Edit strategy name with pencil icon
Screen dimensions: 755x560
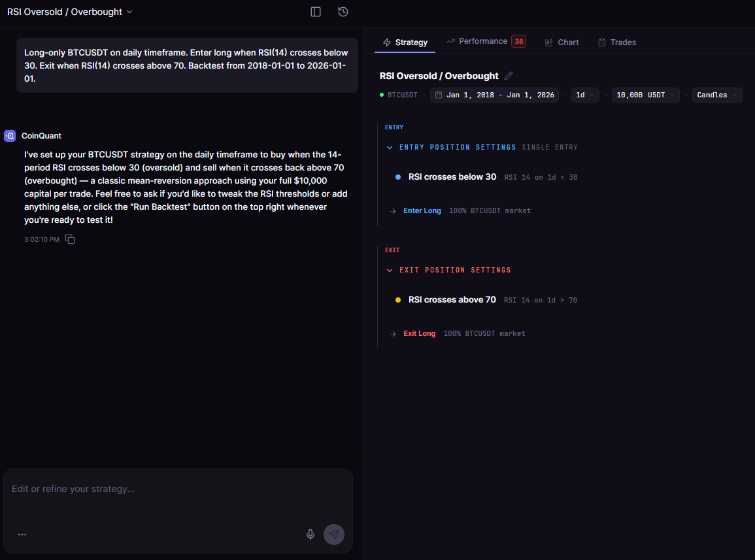click(x=509, y=76)
